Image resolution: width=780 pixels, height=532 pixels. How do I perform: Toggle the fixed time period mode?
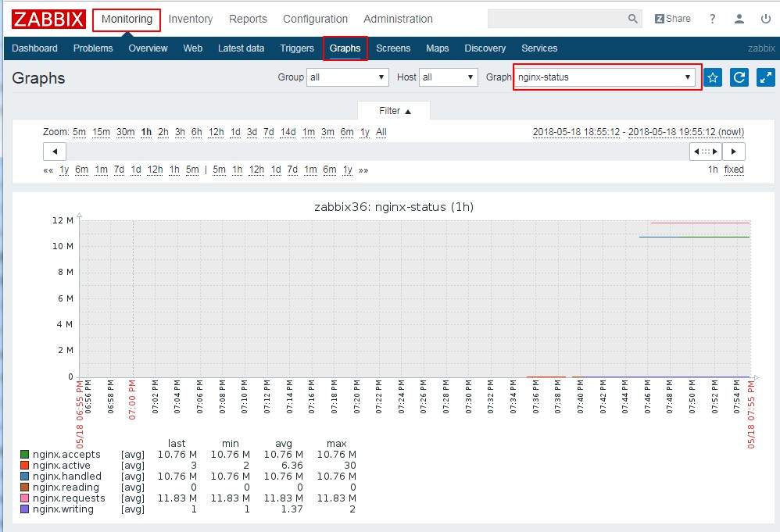point(734,170)
